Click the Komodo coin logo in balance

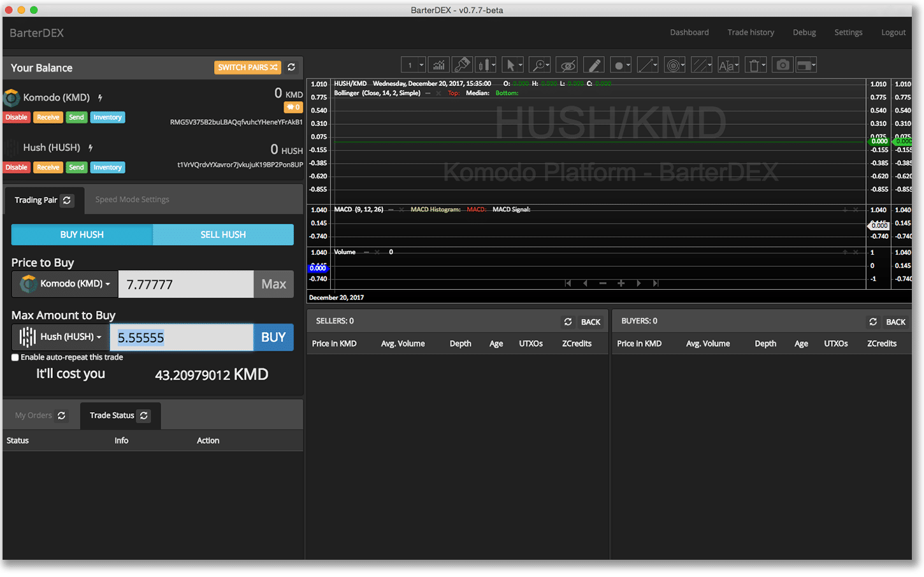point(11,97)
